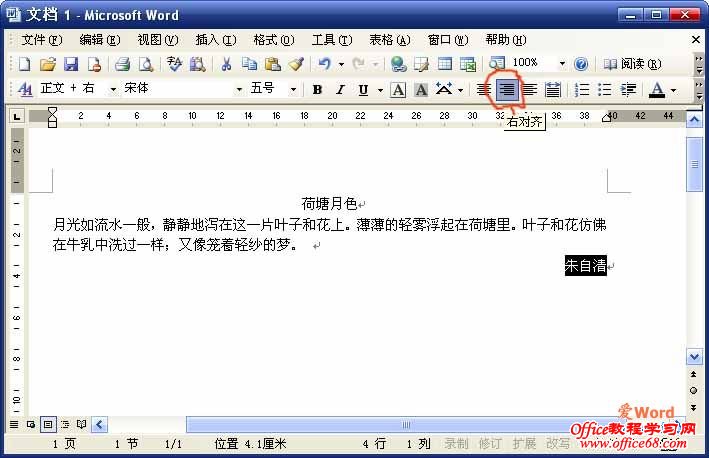Image resolution: width=709 pixels, height=458 pixels.
Task: Open underline style dropdown arrow
Action: 380,90
